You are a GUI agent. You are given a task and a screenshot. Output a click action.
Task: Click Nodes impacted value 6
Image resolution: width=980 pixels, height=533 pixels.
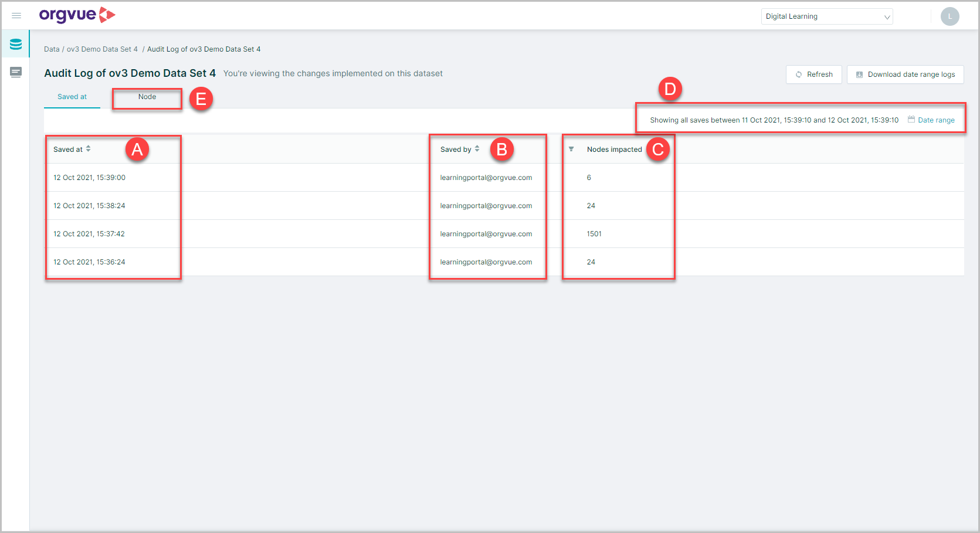589,178
